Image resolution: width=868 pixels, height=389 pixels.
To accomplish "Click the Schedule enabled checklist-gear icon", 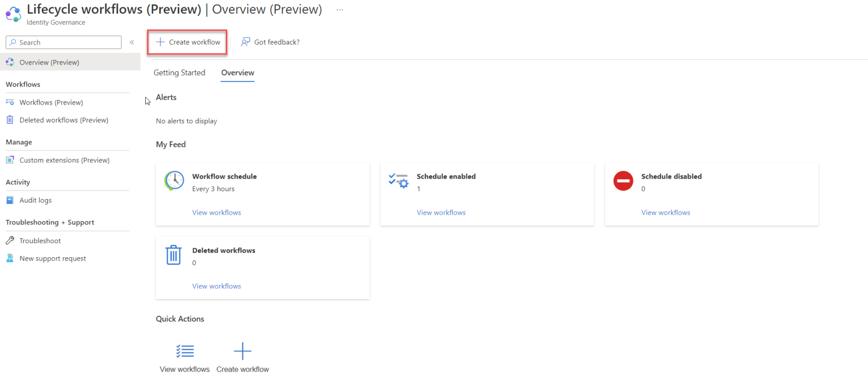I will [398, 180].
